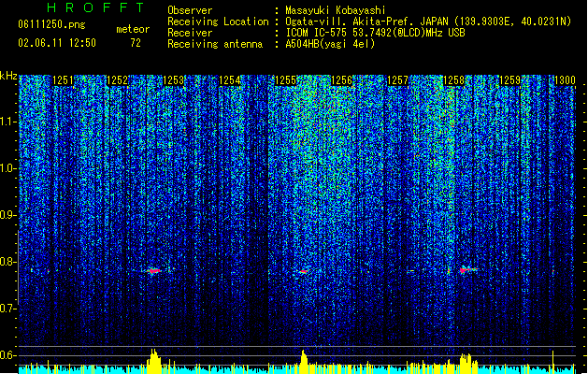Screen dimensions: 588x374
Task: Click time marker 1256
Action: (x=341, y=80)
